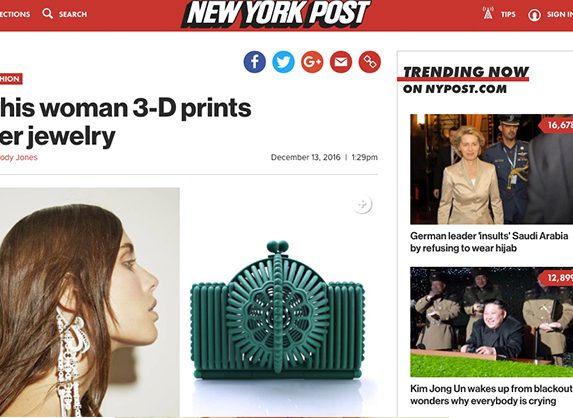Image resolution: width=573 pixels, height=418 pixels.
Task: Click the magnifying glass search icon
Action: click(x=48, y=14)
